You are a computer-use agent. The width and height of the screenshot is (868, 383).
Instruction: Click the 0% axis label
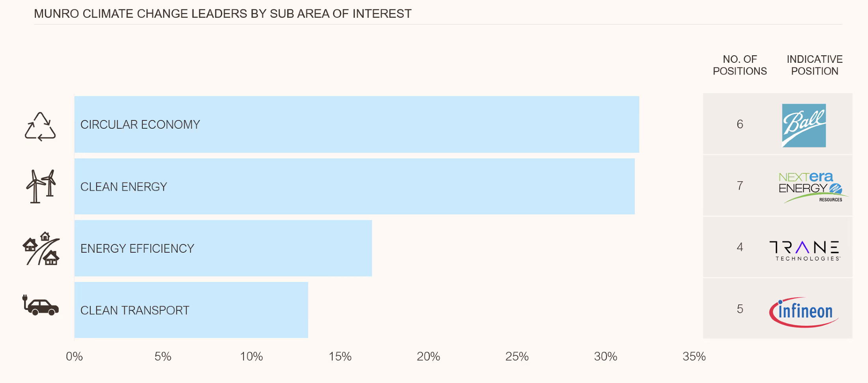tap(74, 357)
